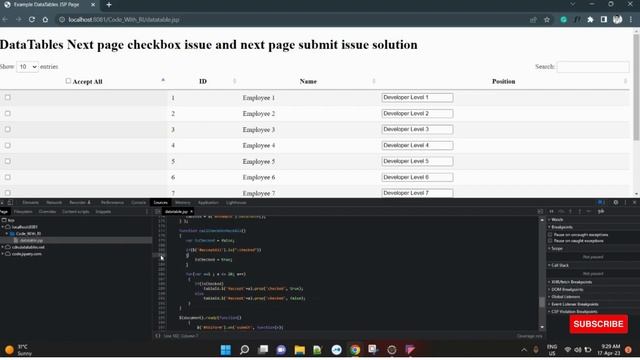Switch to Chrome on the taskbar
Screen dimensions: 640x360
pos(355,350)
